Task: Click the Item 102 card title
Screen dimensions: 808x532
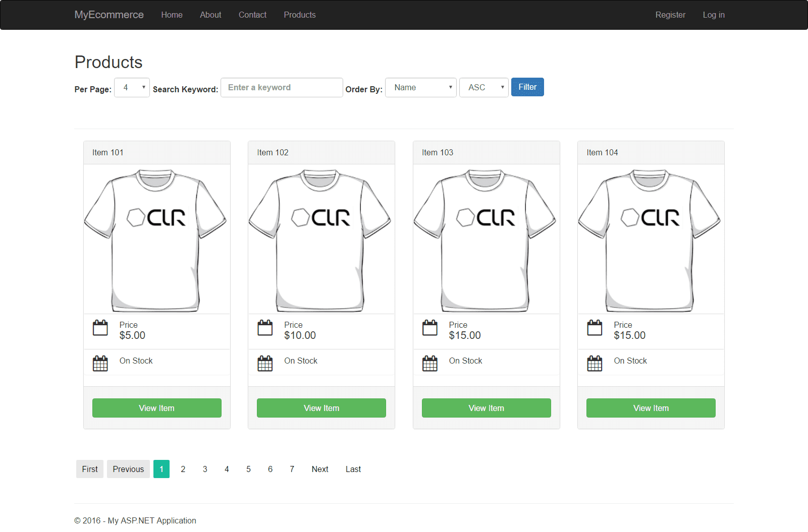Action: [x=273, y=152]
